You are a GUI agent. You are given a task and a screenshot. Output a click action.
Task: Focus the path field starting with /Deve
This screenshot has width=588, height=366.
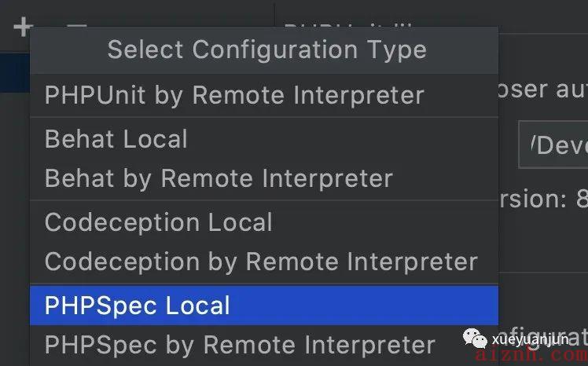point(553,145)
